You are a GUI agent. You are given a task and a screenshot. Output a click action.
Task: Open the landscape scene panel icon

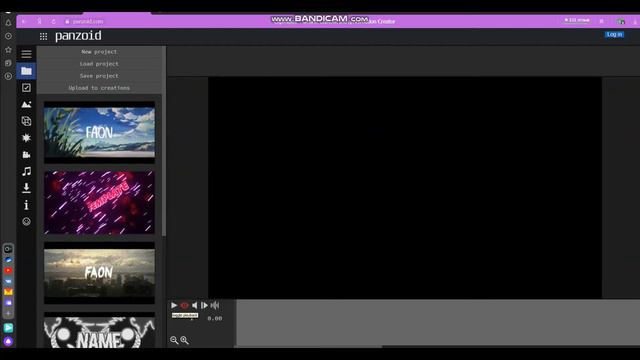26,104
